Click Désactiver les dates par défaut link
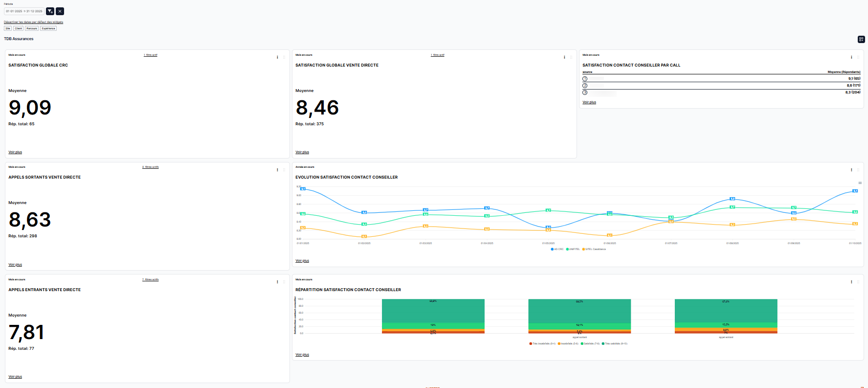Viewport: 868px width, 388px height. [x=33, y=22]
